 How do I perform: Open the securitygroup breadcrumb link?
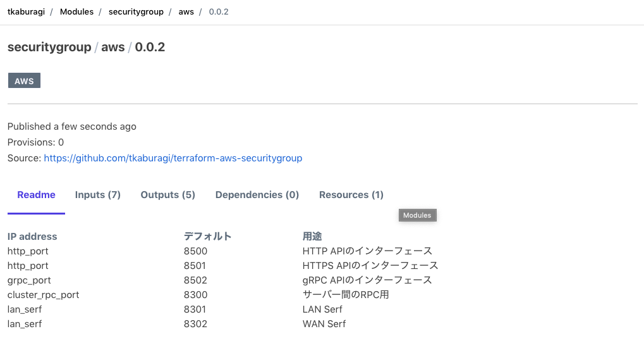tap(136, 12)
